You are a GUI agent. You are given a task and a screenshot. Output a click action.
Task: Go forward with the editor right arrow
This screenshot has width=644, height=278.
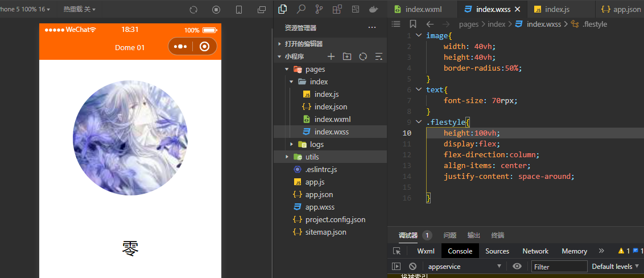445,24
